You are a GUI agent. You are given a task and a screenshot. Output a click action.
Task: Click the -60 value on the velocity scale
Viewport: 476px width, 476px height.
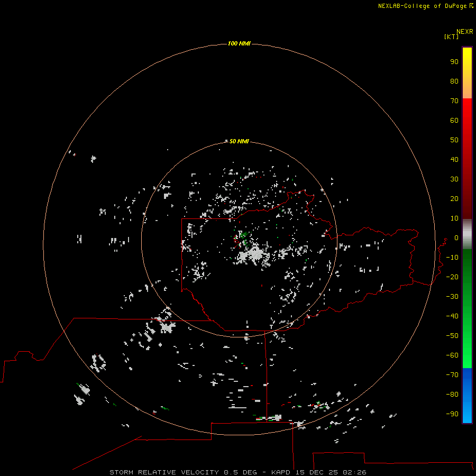pyautogui.click(x=452, y=355)
